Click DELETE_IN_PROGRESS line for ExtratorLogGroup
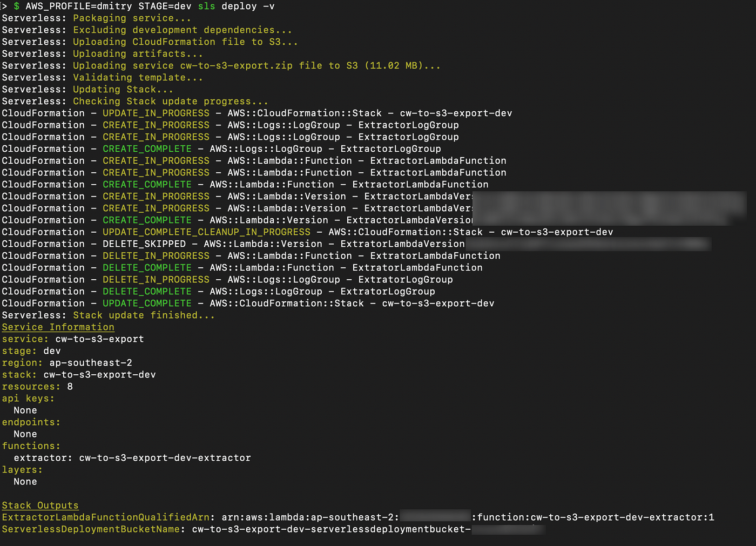 pyautogui.click(x=227, y=280)
